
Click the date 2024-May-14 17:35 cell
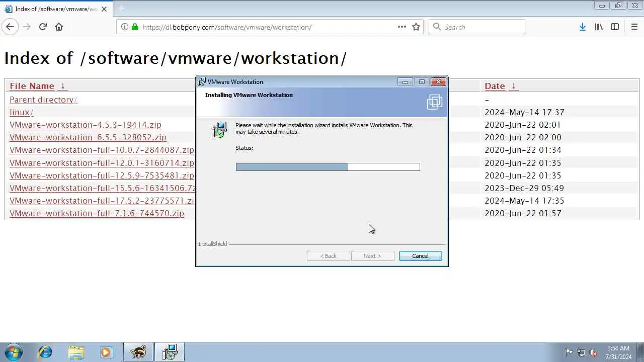(x=524, y=201)
